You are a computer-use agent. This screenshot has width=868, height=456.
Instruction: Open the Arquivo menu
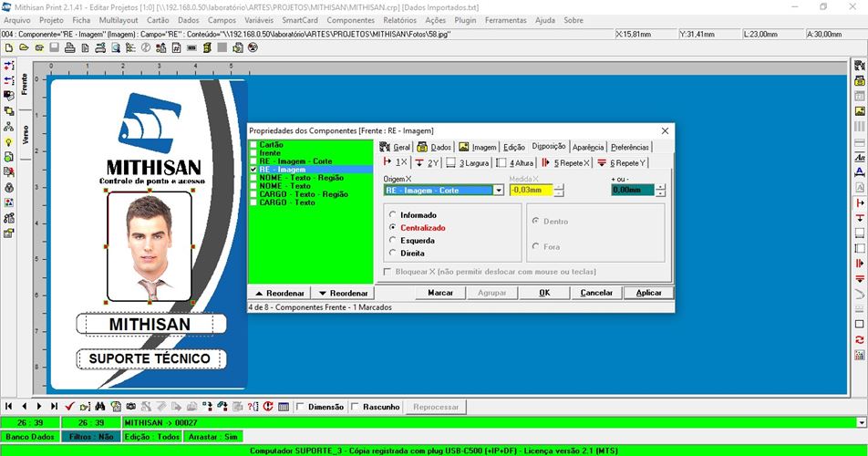point(17,20)
